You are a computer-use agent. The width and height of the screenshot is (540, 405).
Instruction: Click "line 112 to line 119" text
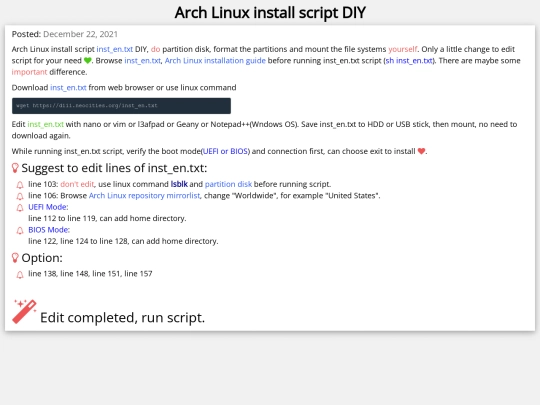pyautogui.click(x=62, y=218)
